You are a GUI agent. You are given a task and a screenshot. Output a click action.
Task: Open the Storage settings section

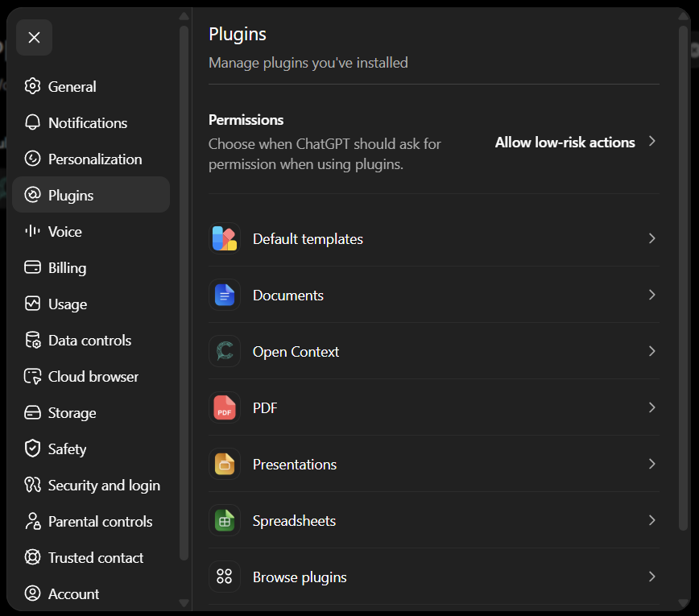91,412
